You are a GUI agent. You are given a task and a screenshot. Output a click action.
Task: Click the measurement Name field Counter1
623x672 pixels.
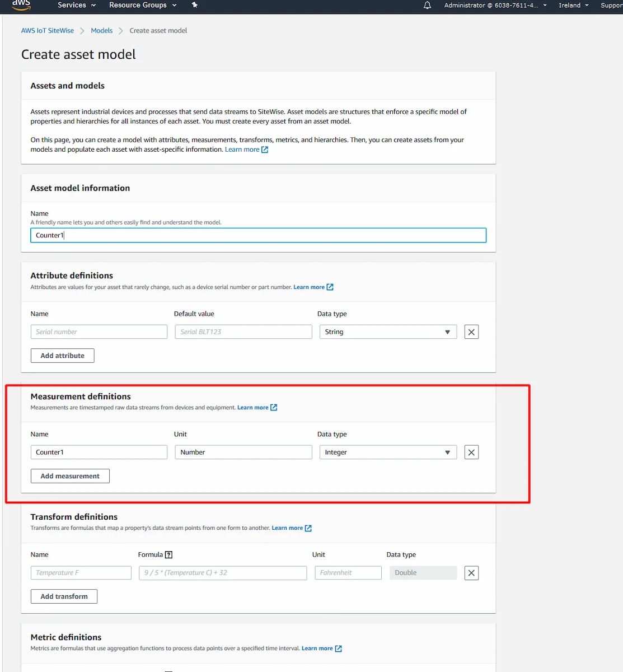[99, 452]
